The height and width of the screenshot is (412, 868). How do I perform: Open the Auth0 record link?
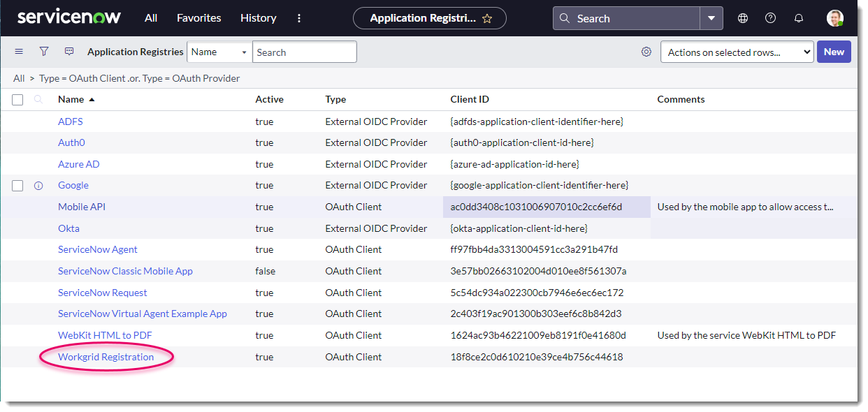pos(72,142)
